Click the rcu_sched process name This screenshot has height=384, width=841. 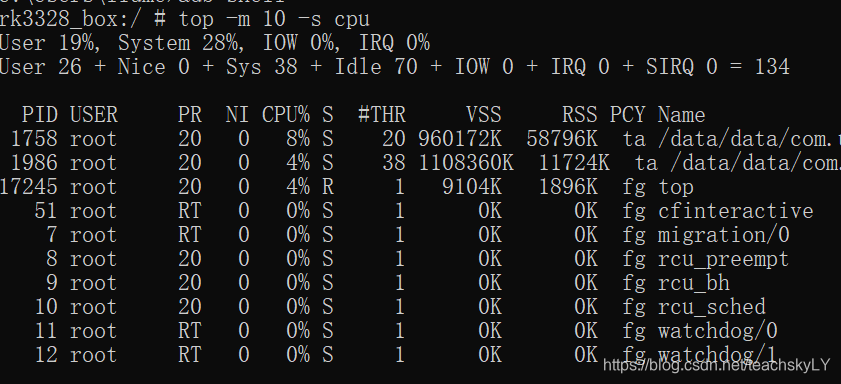coord(712,307)
